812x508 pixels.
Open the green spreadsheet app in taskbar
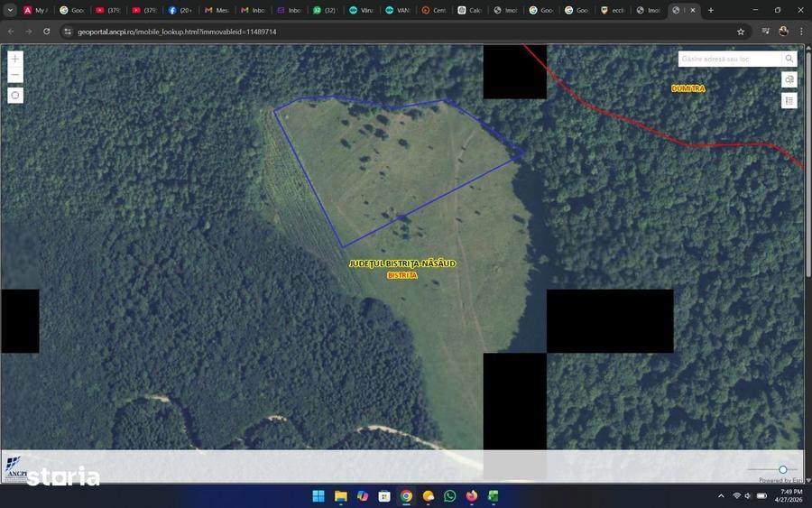click(x=493, y=496)
